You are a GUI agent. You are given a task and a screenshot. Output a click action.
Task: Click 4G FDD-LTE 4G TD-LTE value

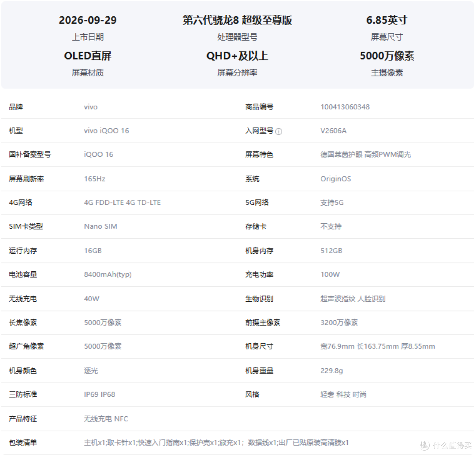[x=122, y=202]
